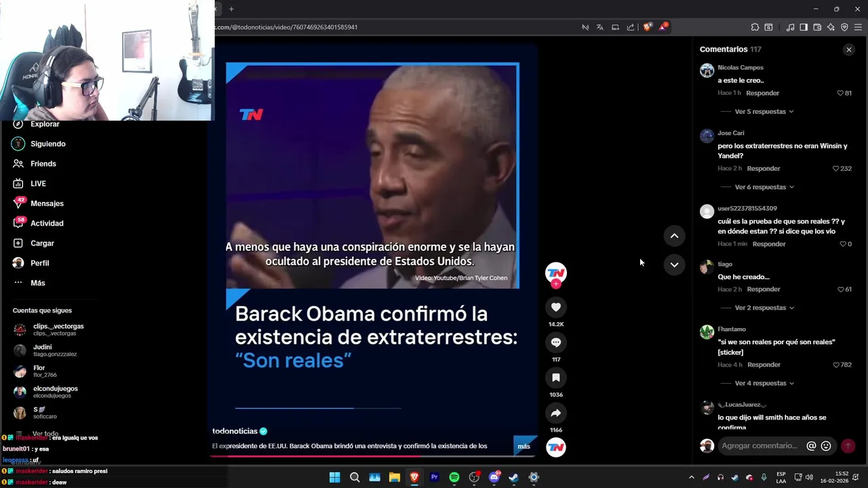Click the translate page icon

pos(599,27)
